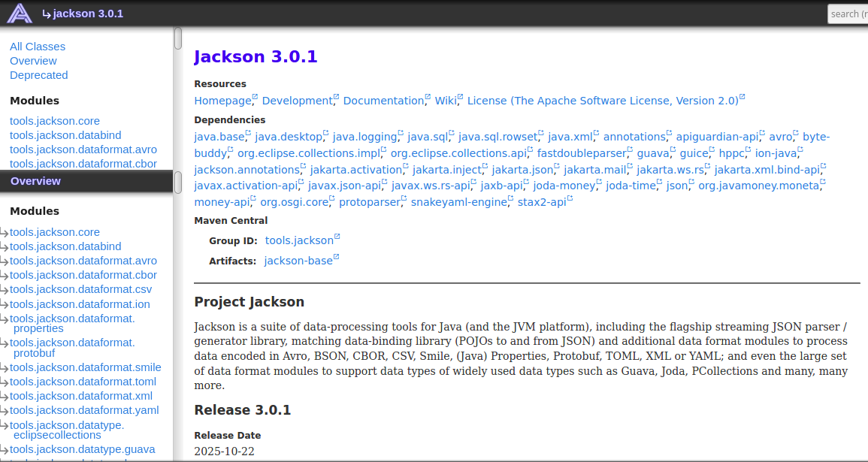Open tools.jackson.dataformat.properties module

[72, 323]
